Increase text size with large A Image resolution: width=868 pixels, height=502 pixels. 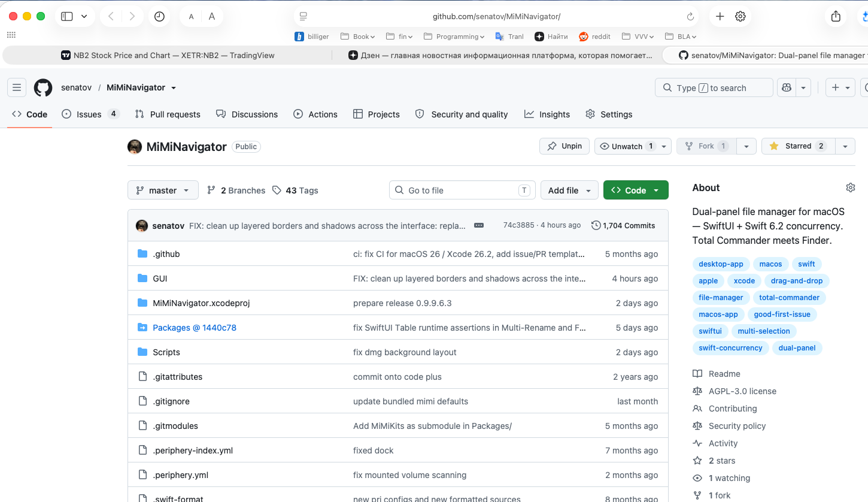(212, 17)
